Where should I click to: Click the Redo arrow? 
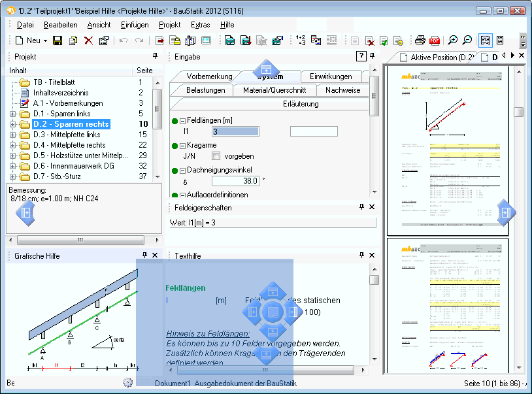click(x=139, y=41)
